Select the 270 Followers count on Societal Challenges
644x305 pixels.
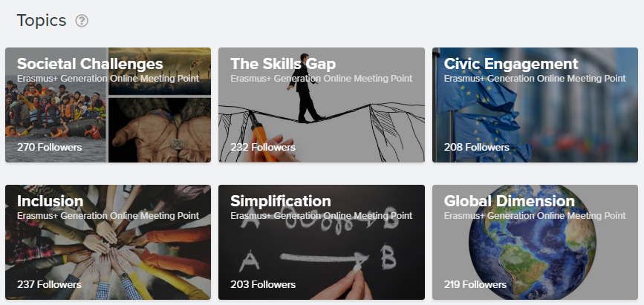(x=49, y=147)
